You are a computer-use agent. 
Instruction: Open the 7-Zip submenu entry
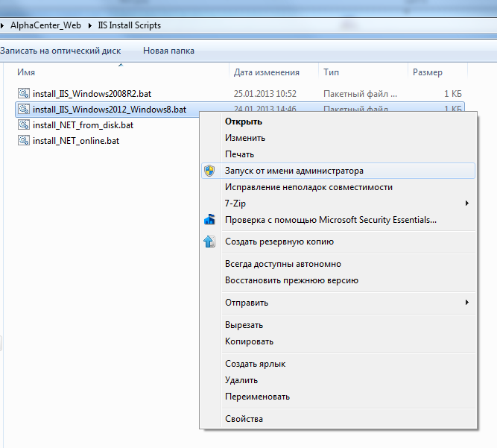[x=338, y=204]
